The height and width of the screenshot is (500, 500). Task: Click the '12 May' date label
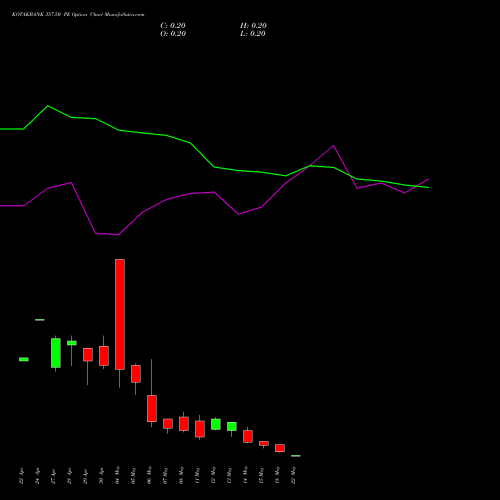coord(214,475)
